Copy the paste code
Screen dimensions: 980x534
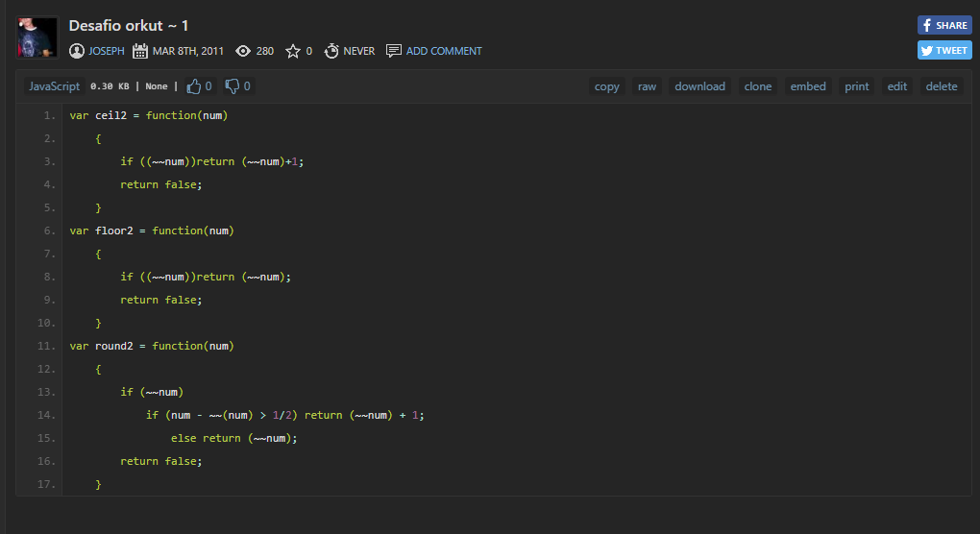point(607,86)
